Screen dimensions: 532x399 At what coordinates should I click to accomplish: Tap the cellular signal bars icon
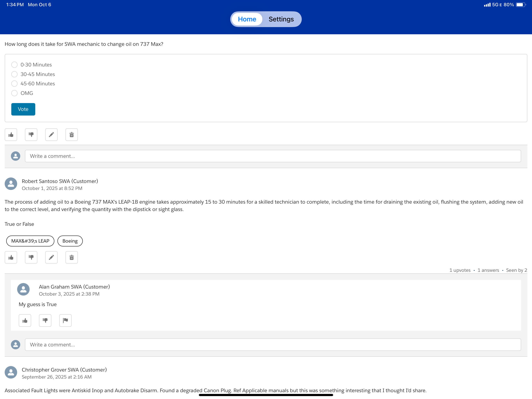coord(487,5)
